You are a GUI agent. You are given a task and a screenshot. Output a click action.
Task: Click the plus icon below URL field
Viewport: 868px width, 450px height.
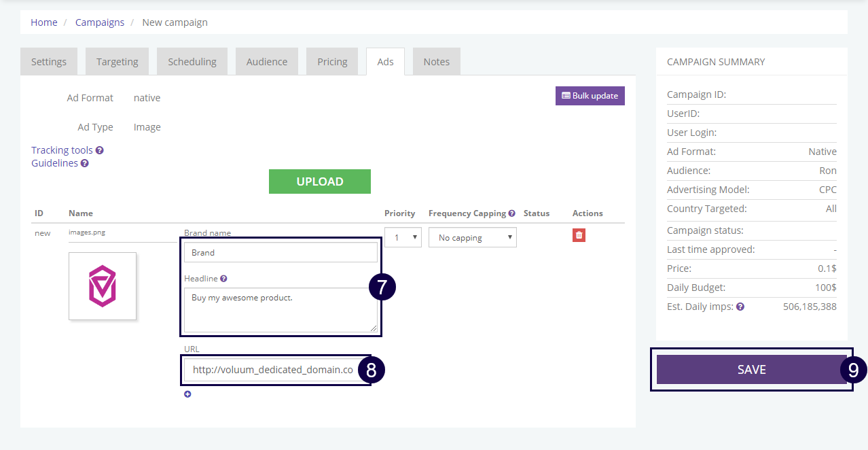tap(187, 394)
